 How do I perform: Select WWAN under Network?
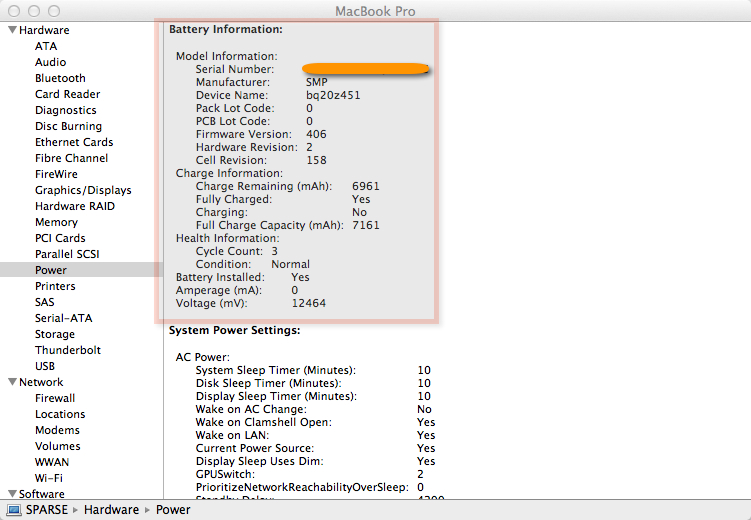tap(52, 462)
